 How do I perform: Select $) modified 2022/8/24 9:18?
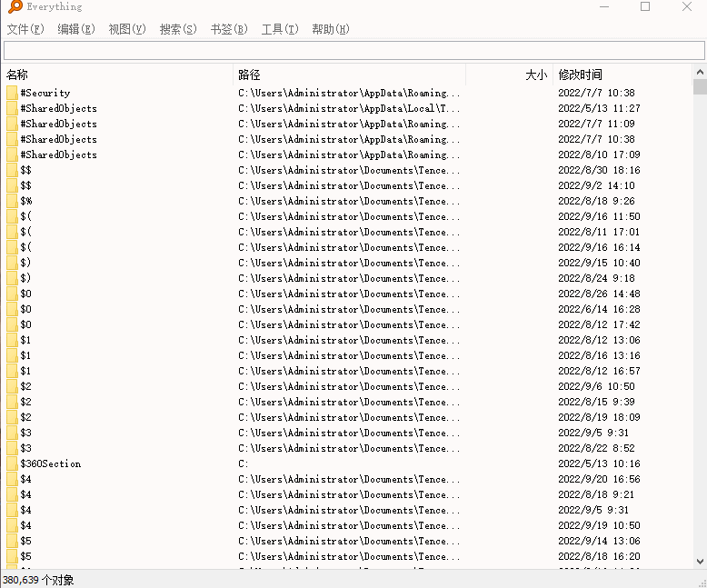point(25,278)
